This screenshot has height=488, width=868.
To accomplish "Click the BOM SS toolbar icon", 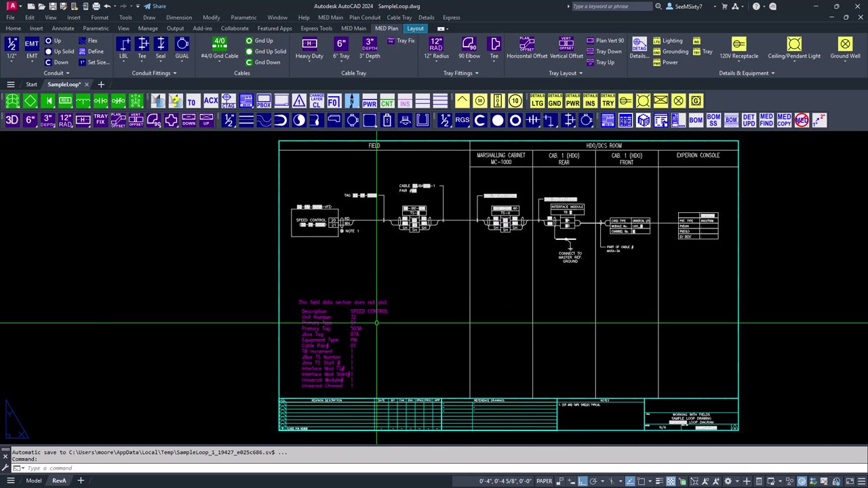I will pos(713,120).
